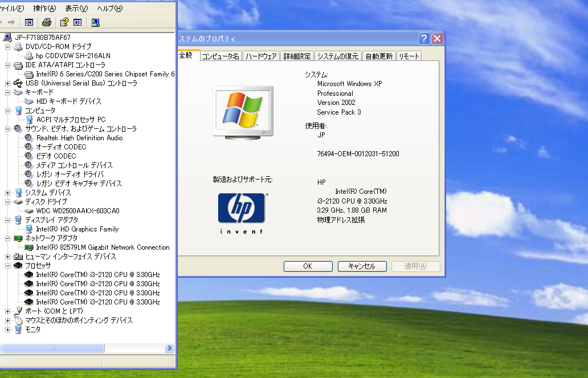588x378 pixels.
Task: Click the properties sheet icon with question mark
Action: [64, 23]
